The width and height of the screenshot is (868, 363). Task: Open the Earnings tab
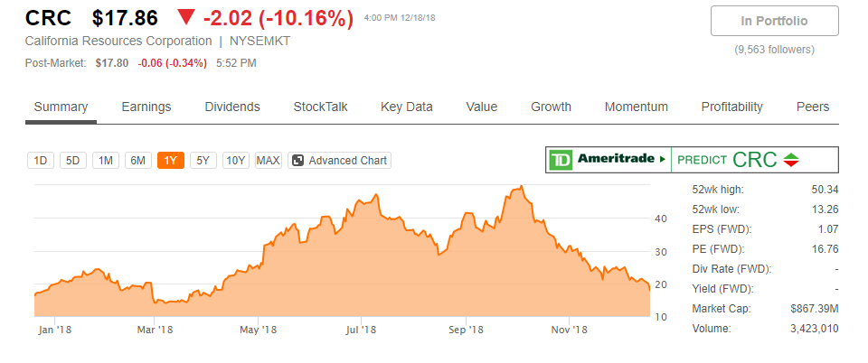click(x=146, y=107)
